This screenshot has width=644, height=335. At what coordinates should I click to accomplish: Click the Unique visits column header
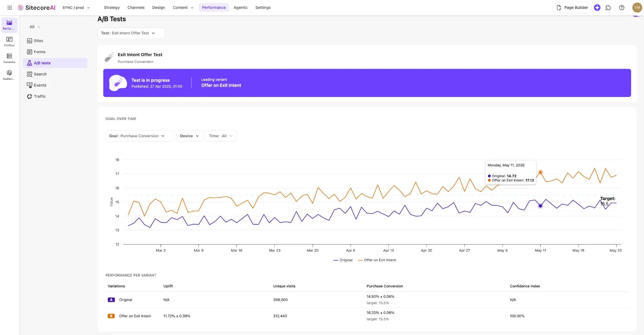pos(284,286)
